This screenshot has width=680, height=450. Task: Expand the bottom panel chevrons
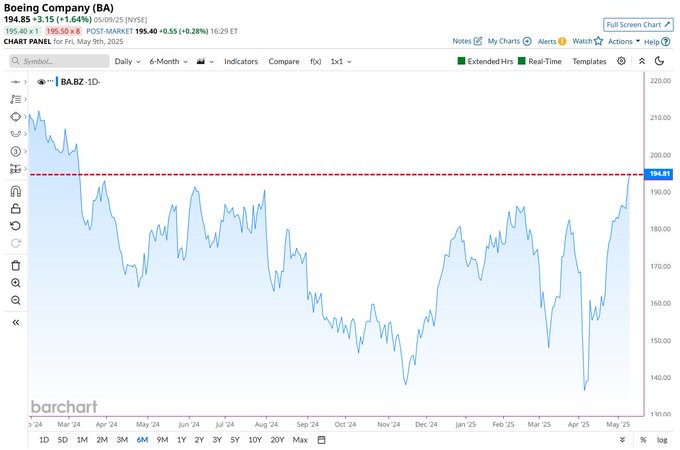[622, 440]
